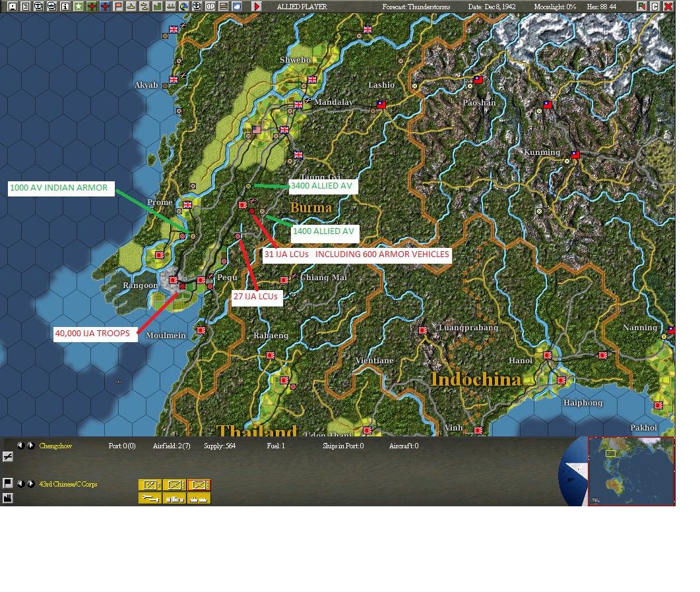The image size is (700, 592).
Task: Click the red end-turn play arrow
Action: (256, 6)
